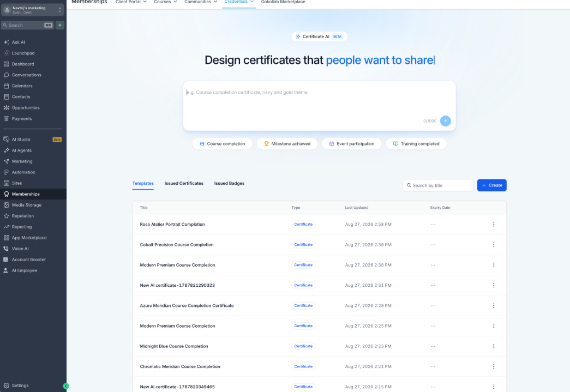Submit the certificate prompt with the arrow button

pyautogui.click(x=445, y=121)
